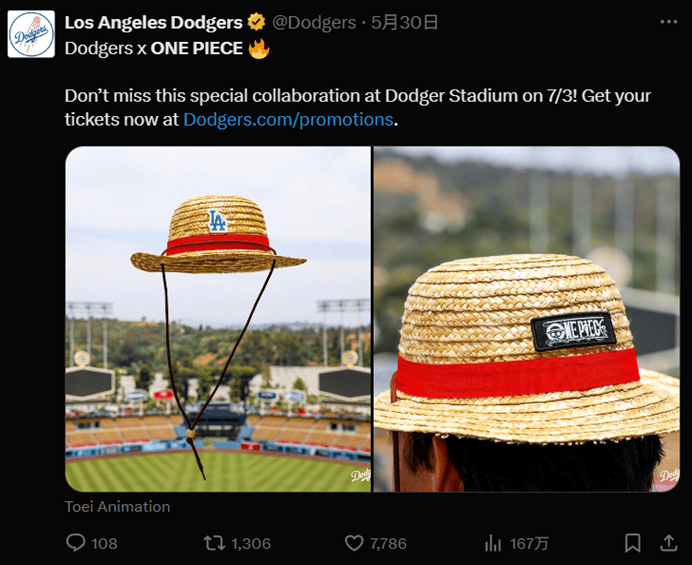Enlarge the ONE PIECE patch hat photo
The width and height of the screenshot is (692, 565).
(526, 319)
